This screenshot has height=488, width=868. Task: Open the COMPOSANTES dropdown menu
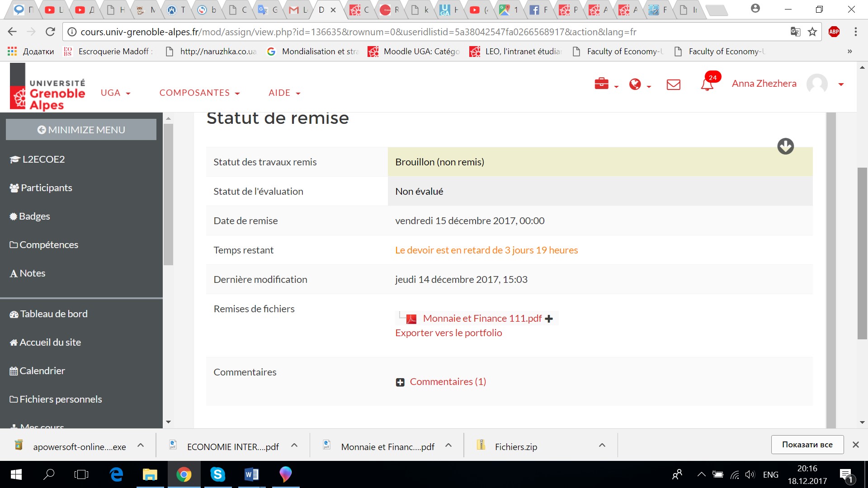click(199, 93)
